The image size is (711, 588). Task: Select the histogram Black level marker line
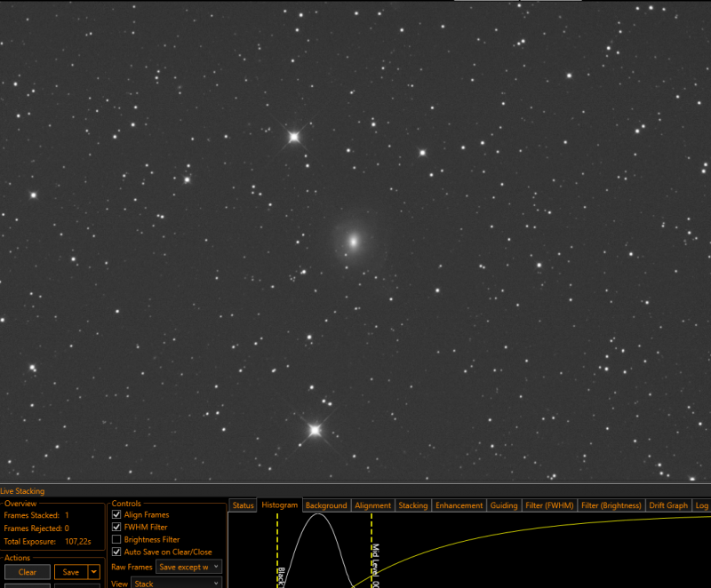point(277,551)
